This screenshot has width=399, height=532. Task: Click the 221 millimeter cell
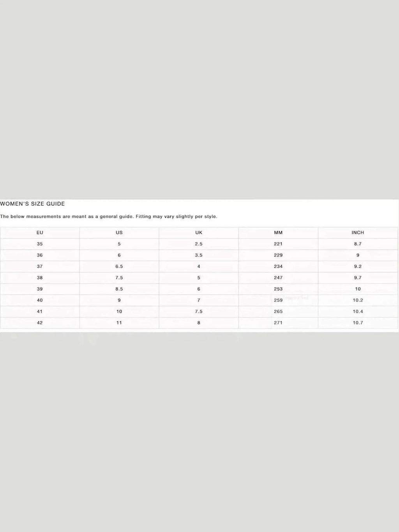point(278,244)
